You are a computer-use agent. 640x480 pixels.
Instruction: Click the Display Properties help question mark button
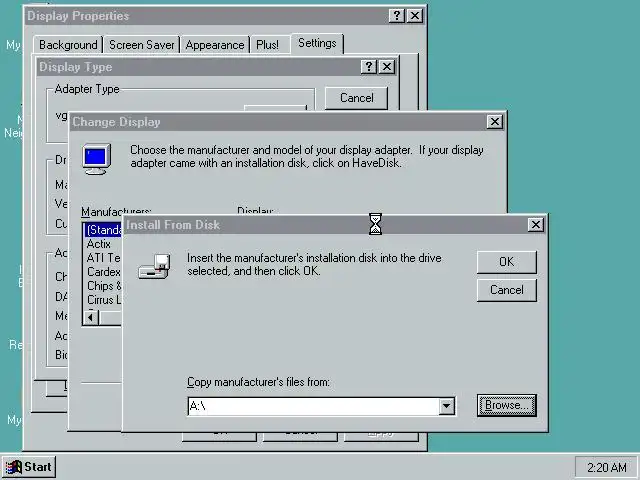tap(396, 16)
